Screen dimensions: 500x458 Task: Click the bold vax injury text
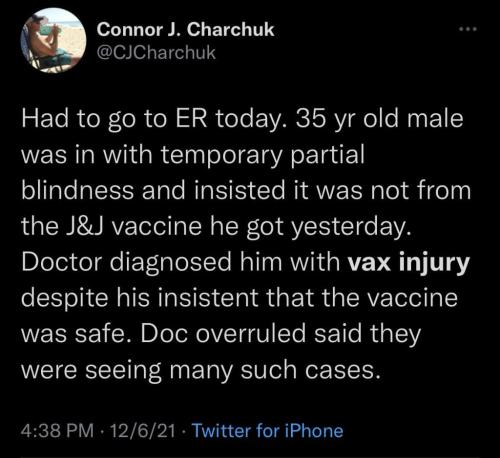(408, 263)
